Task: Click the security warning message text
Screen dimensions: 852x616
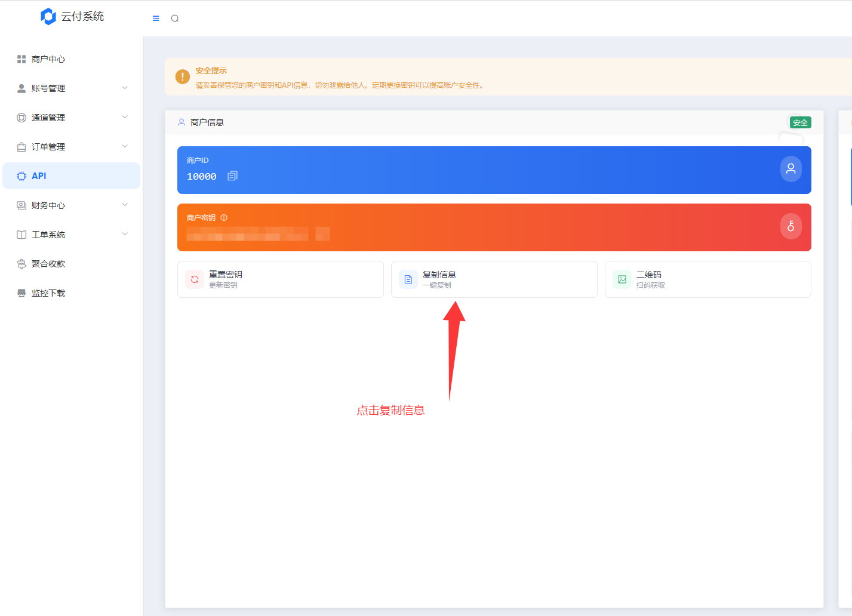Action: click(340, 85)
